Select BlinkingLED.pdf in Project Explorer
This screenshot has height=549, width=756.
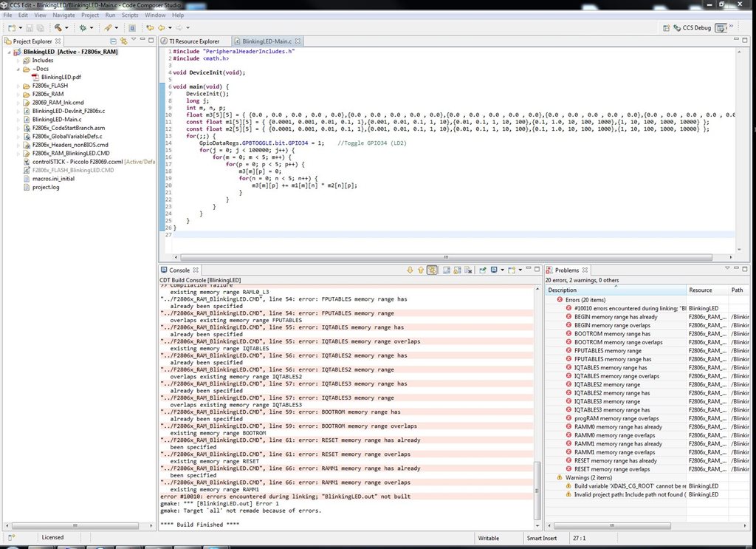pos(61,77)
